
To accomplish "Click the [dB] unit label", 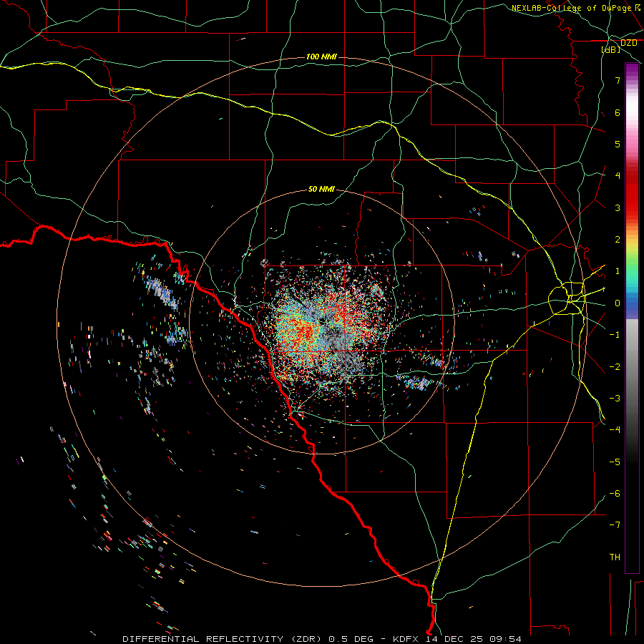I will [x=611, y=49].
